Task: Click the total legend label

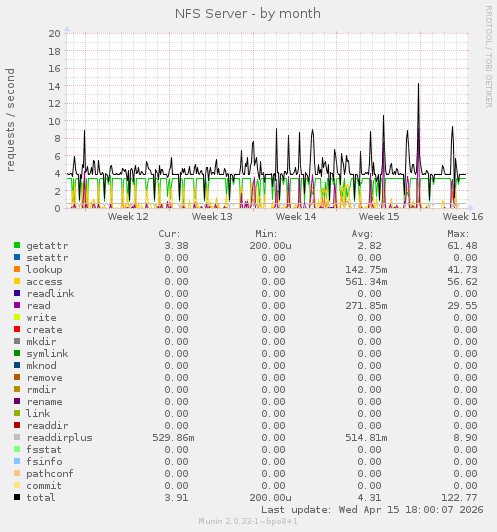Action: 41,498
